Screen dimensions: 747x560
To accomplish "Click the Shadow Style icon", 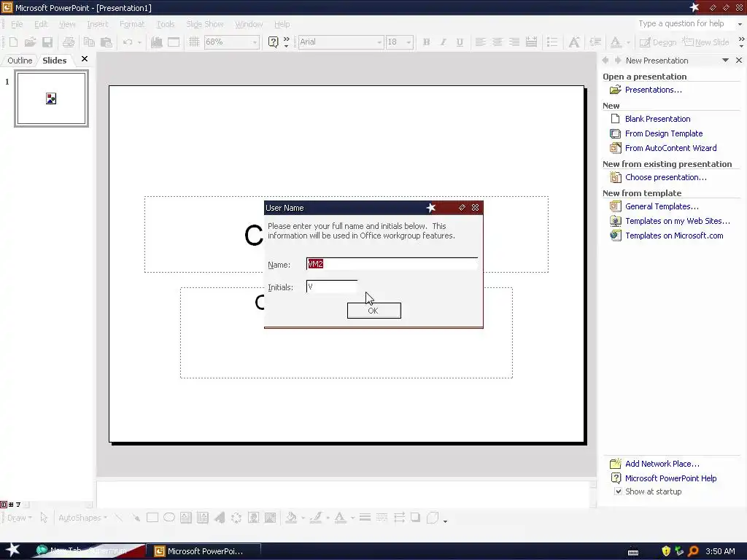I will (x=415, y=518).
